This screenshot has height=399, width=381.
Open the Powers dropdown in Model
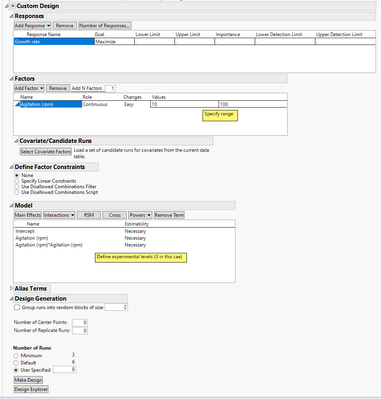tap(140, 215)
